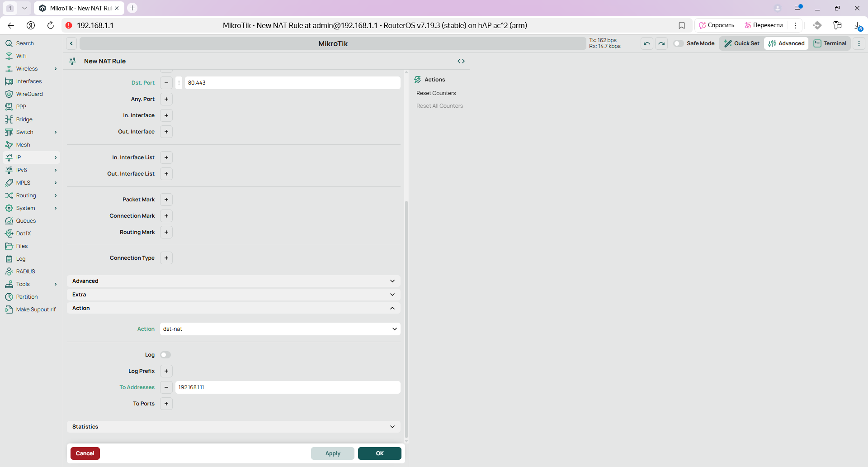
Task: Expand the Advanced section
Action: 234,281
